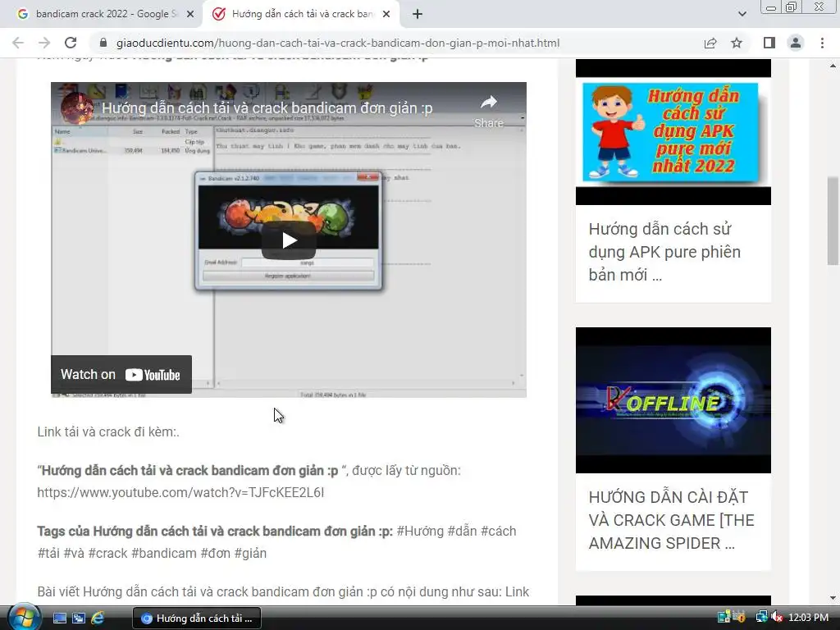Image resolution: width=840 pixels, height=630 pixels.
Task: Share this page from address bar
Action: 710,43
